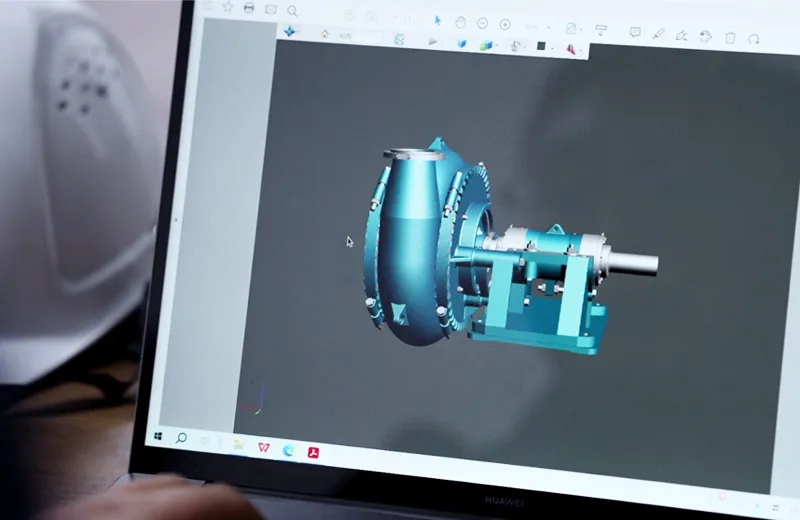Click the bookmark star icon
The image size is (800, 520).
click(x=227, y=7)
